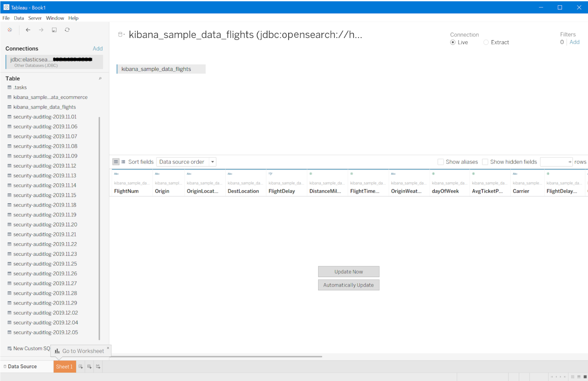The width and height of the screenshot is (588, 381).
Task: Click the number type icon above AvgTicketP
Action: (473, 174)
